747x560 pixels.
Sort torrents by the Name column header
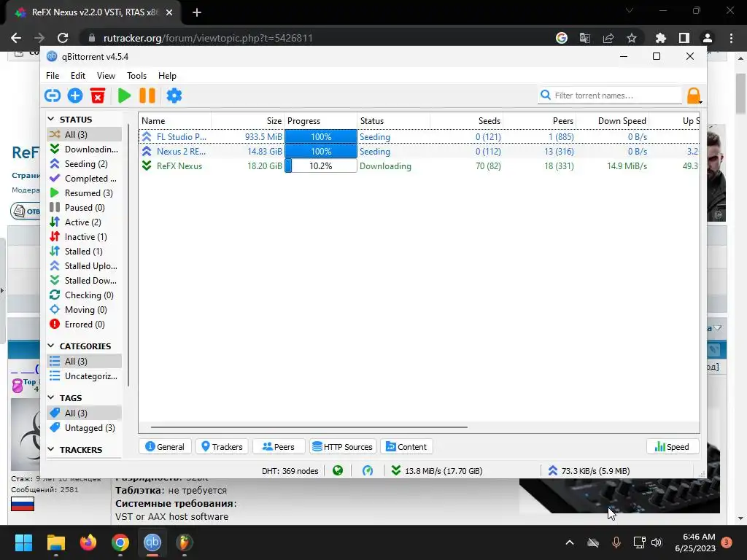click(x=175, y=121)
